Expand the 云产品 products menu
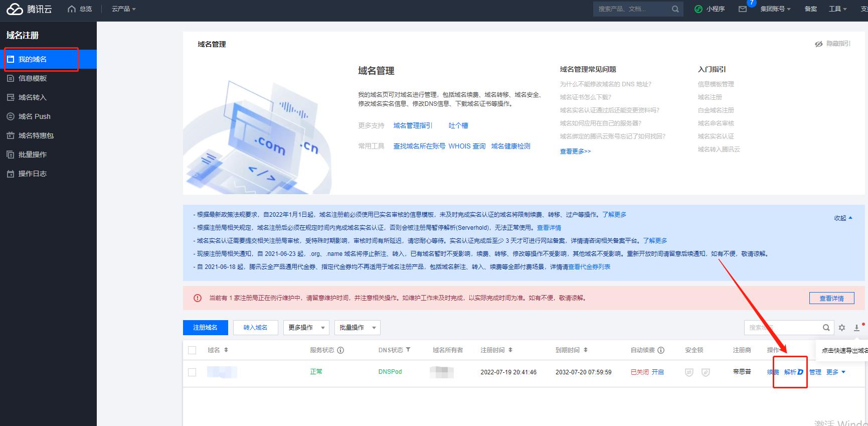Image resolution: width=868 pixels, height=426 pixels. coord(123,9)
